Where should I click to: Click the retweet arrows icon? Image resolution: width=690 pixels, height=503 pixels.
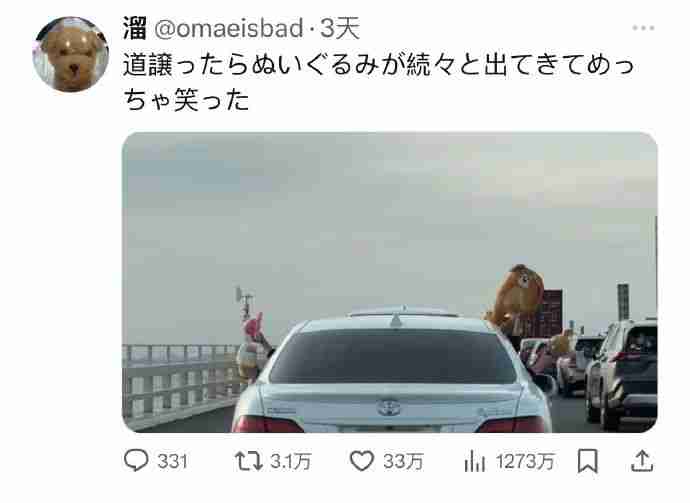(x=249, y=461)
